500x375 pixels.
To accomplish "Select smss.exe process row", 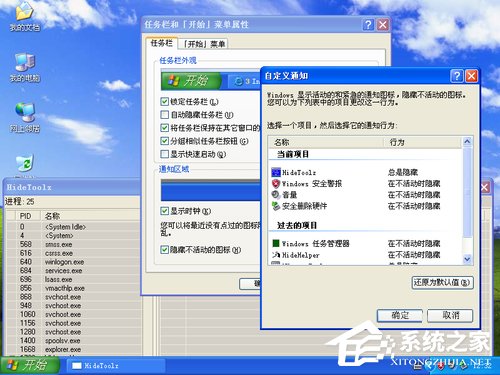I will 73,244.
